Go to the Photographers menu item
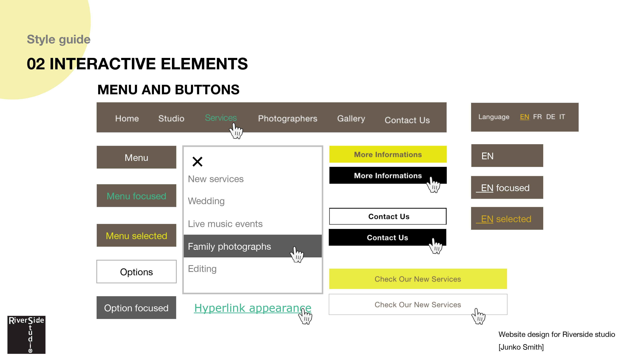The height and width of the screenshot is (362, 644). 288,118
